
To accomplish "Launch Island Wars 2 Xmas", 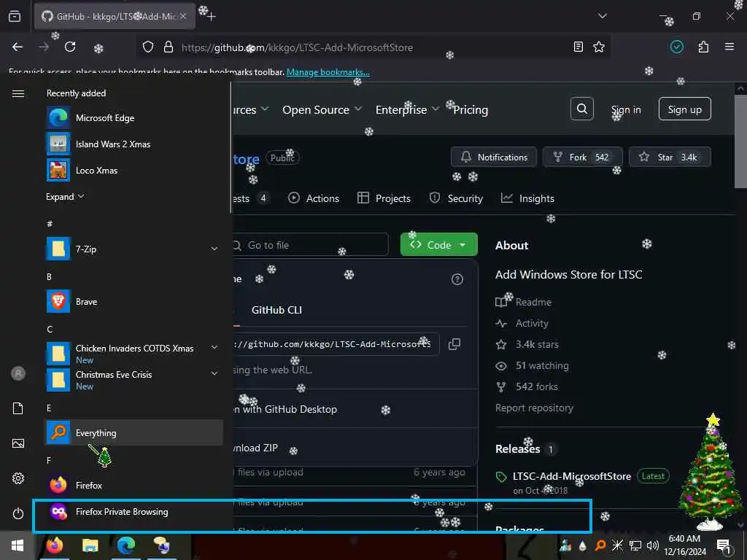I will (x=134, y=144).
